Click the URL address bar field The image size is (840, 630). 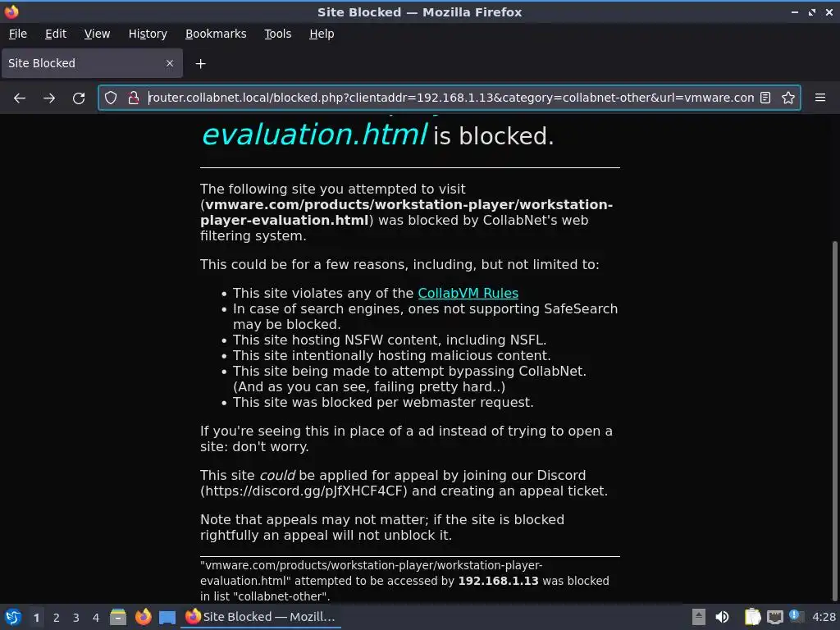[x=450, y=98]
